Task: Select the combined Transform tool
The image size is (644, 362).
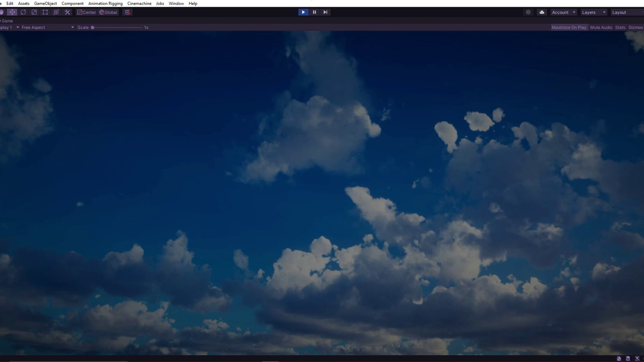Action: (x=56, y=12)
